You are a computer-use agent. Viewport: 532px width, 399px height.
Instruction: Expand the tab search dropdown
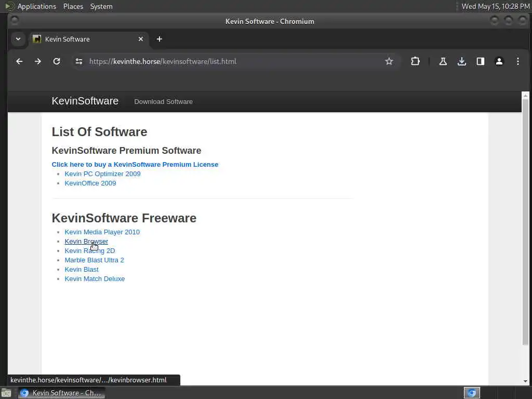point(18,39)
